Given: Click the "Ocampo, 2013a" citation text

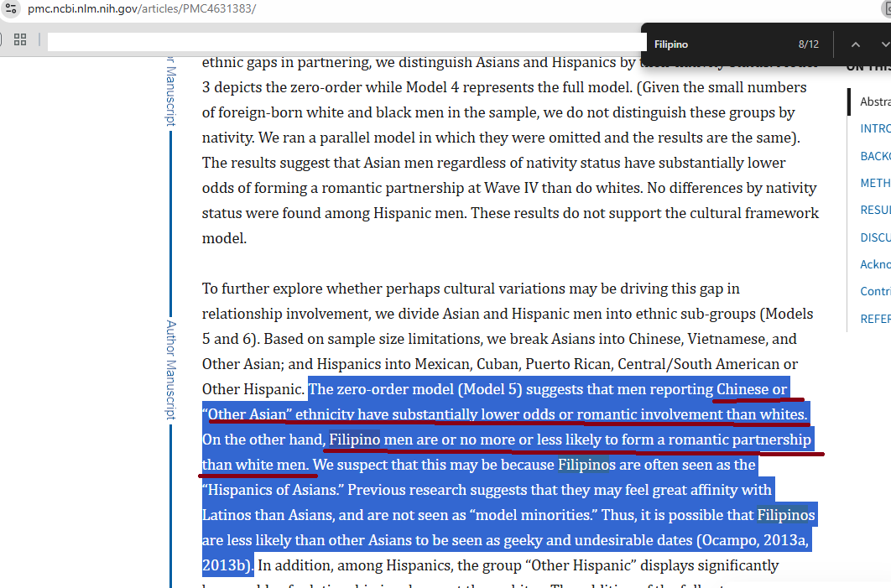Looking at the screenshot, I should pos(754,540).
